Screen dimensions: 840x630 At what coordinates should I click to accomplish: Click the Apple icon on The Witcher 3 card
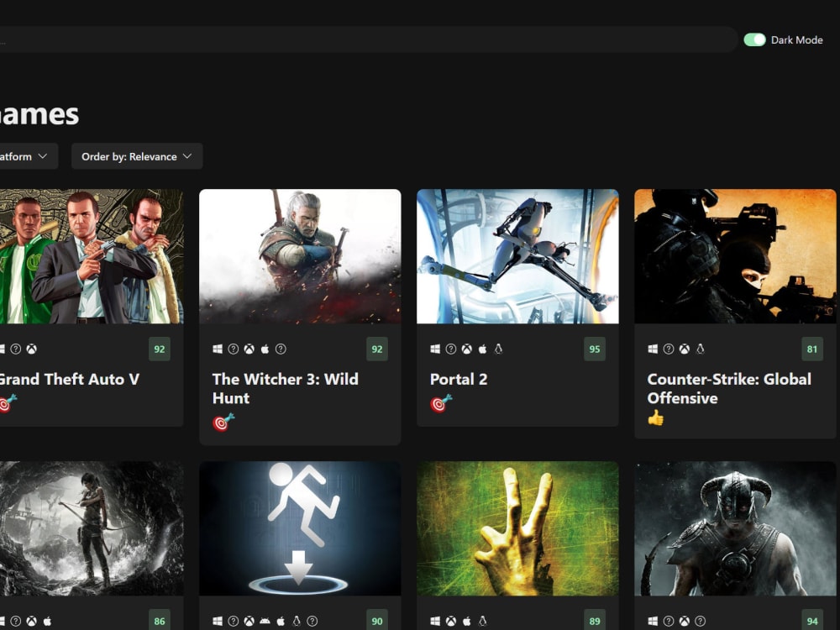tap(265, 349)
